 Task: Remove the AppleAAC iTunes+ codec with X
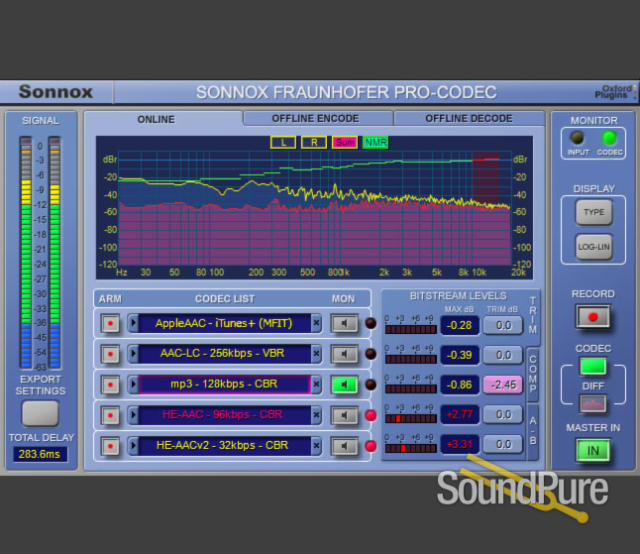pos(316,323)
